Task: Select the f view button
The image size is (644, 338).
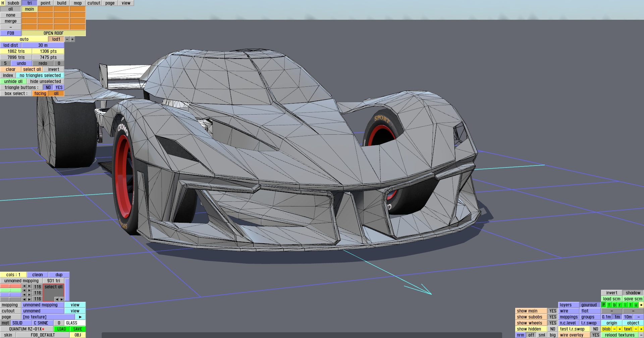Action: [x=609, y=305]
